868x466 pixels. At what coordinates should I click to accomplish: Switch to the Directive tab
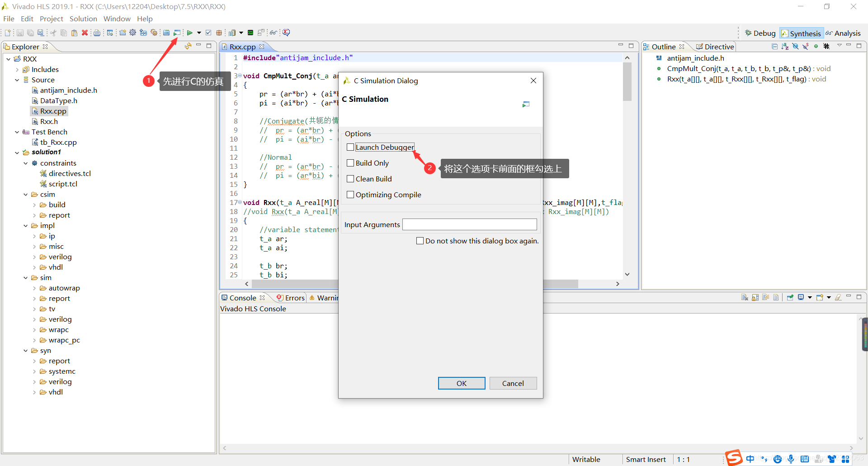(x=715, y=47)
